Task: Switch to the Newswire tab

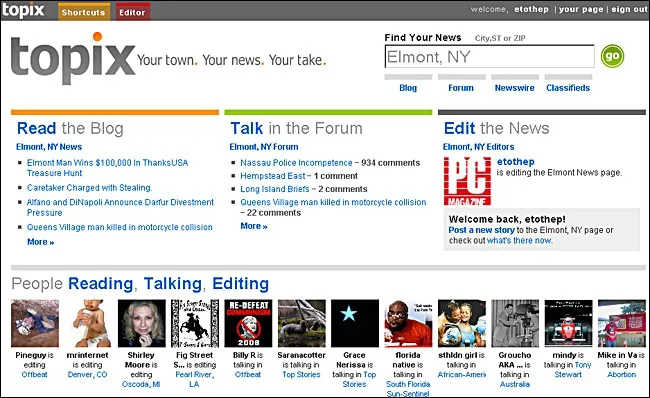Action: click(x=514, y=87)
